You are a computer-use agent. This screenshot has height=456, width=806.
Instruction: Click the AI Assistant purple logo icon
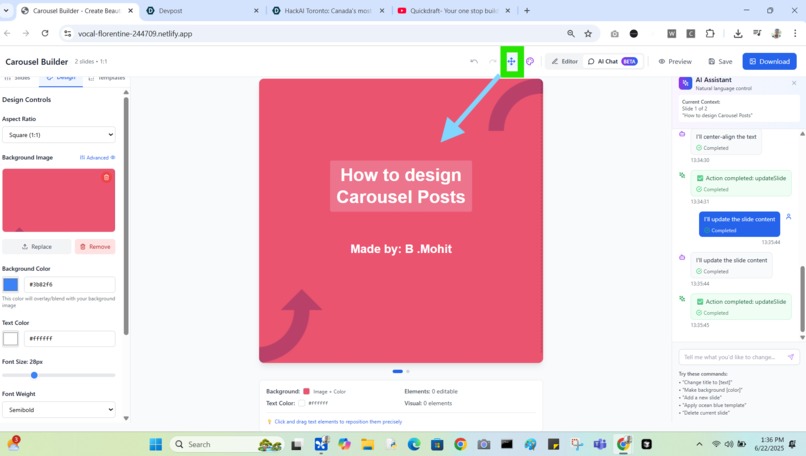(x=685, y=83)
